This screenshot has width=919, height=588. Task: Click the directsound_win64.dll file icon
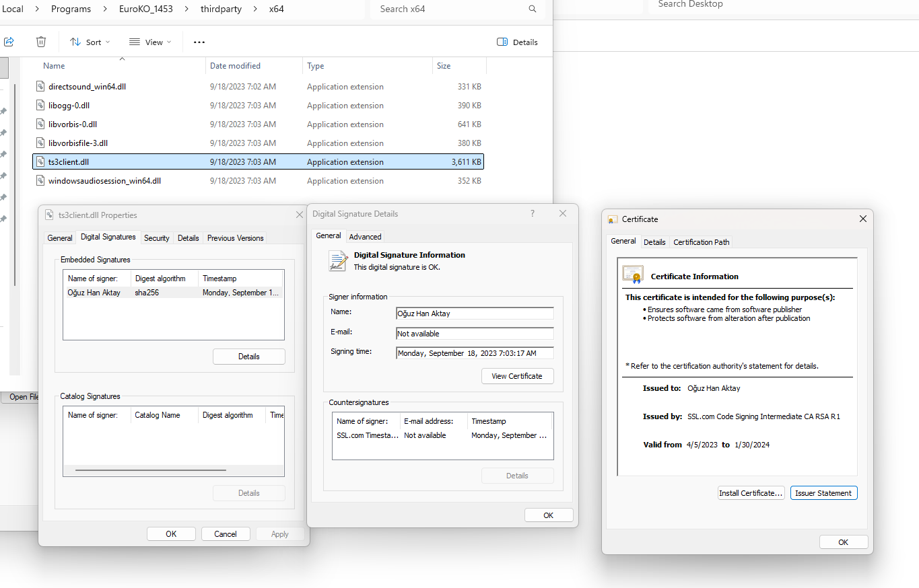point(40,87)
